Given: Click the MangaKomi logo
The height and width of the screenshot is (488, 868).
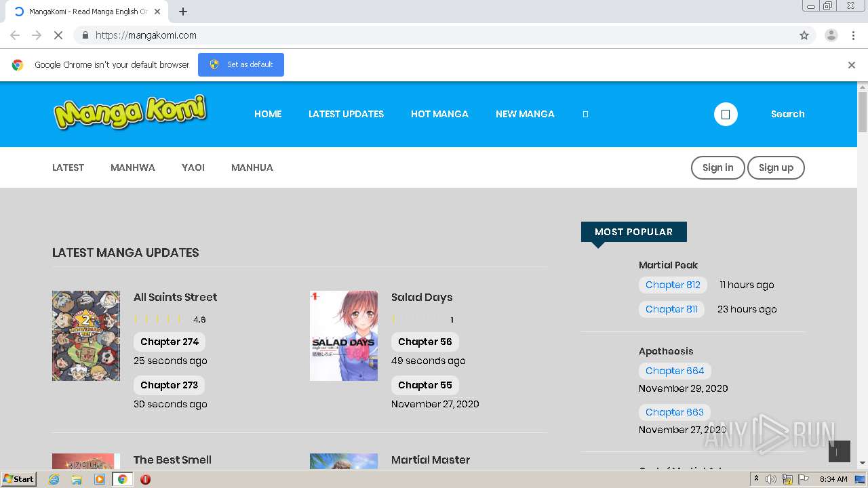Looking at the screenshot, I should [130, 113].
